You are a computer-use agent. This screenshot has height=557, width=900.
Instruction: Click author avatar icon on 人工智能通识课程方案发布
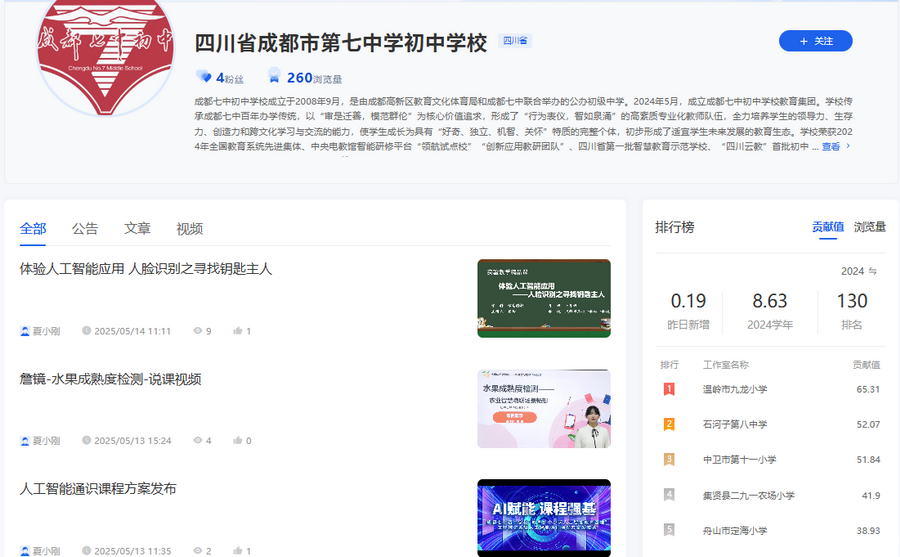pyautogui.click(x=25, y=551)
